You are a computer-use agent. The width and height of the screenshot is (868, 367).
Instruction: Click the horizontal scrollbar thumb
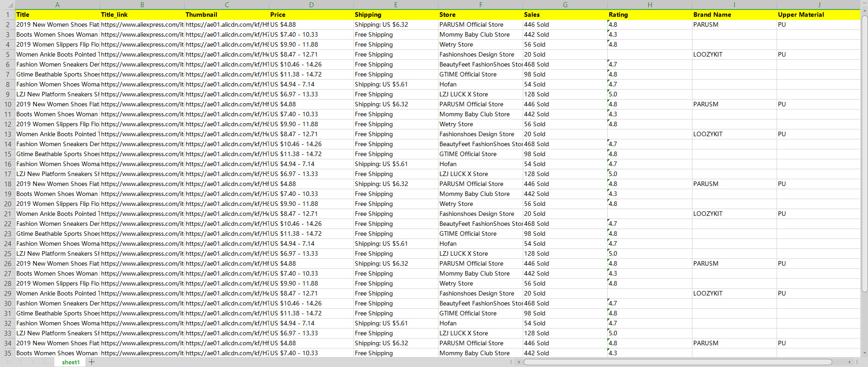point(678,362)
